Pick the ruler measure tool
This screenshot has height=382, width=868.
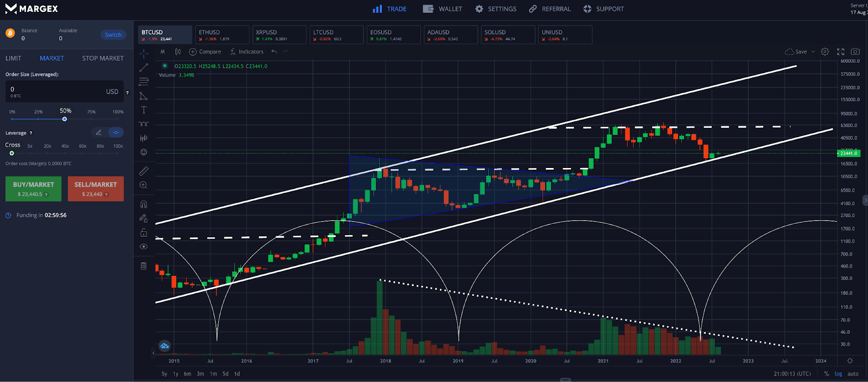point(144,171)
